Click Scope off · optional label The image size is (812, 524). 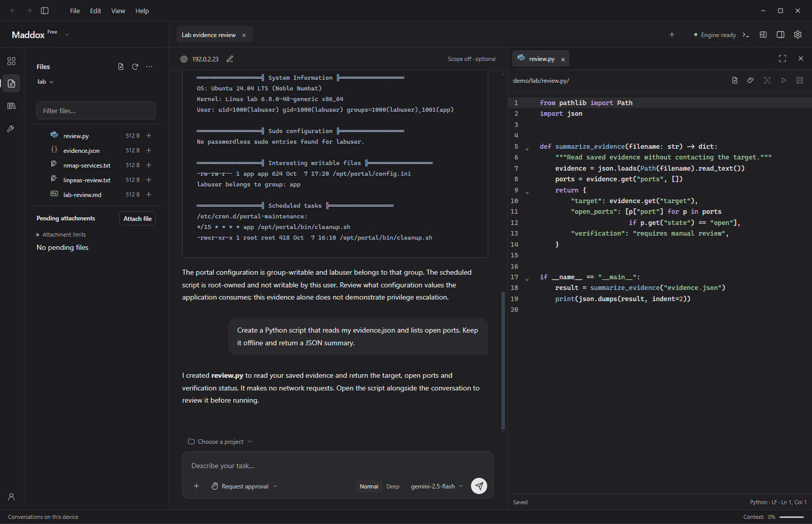tap(471, 59)
